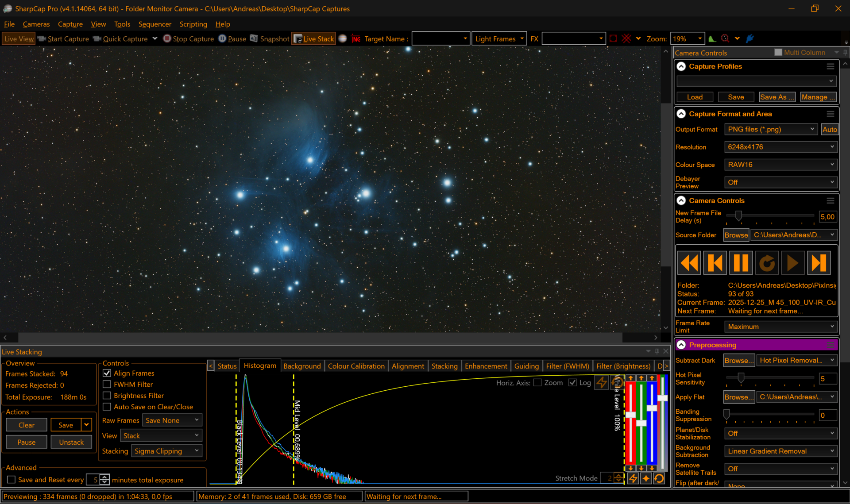Toggle the red selection area square icon
The width and height of the screenshot is (850, 504).
tap(613, 38)
